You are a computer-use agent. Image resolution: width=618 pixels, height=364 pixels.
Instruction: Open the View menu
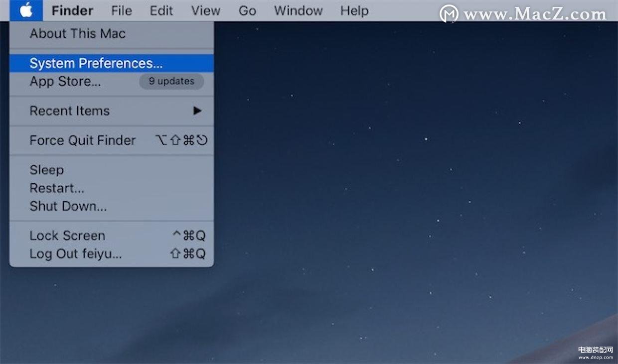pyautogui.click(x=206, y=10)
